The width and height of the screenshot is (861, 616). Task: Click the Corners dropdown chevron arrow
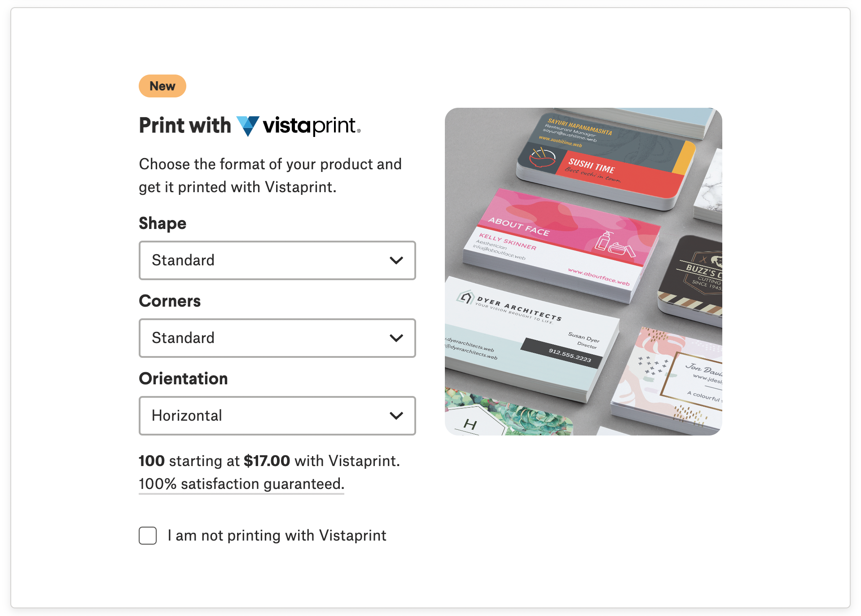396,338
